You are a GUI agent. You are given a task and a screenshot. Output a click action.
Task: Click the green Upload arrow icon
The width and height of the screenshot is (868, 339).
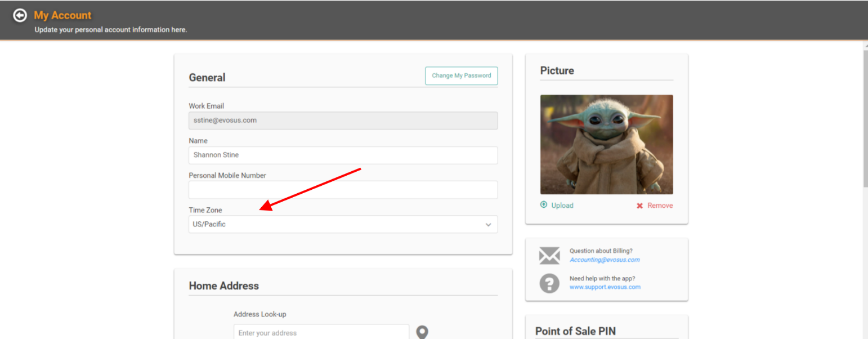click(544, 205)
